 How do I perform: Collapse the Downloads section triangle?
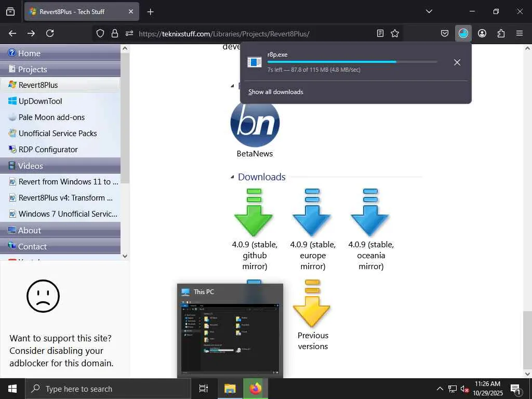click(232, 177)
